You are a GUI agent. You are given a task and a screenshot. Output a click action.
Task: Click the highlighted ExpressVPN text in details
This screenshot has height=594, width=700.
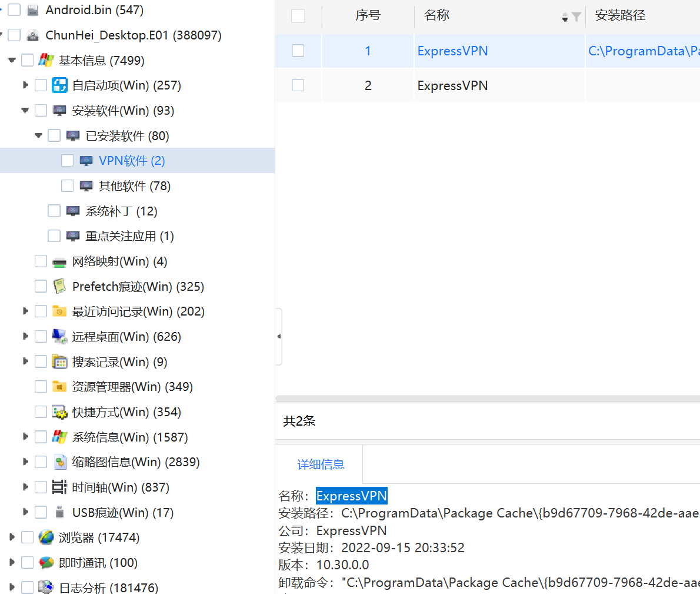[351, 496]
